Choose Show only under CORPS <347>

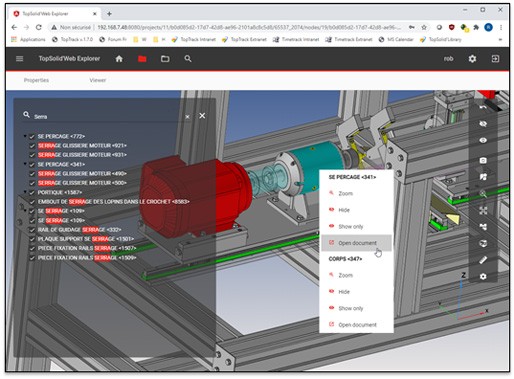pyautogui.click(x=356, y=308)
